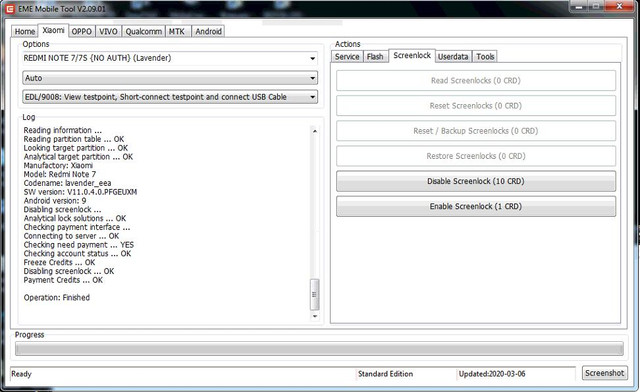Image resolution: width=640 pixels, height=392 pixels.
Task: Open the Auto mode dropdown
Action: [170, 78]
